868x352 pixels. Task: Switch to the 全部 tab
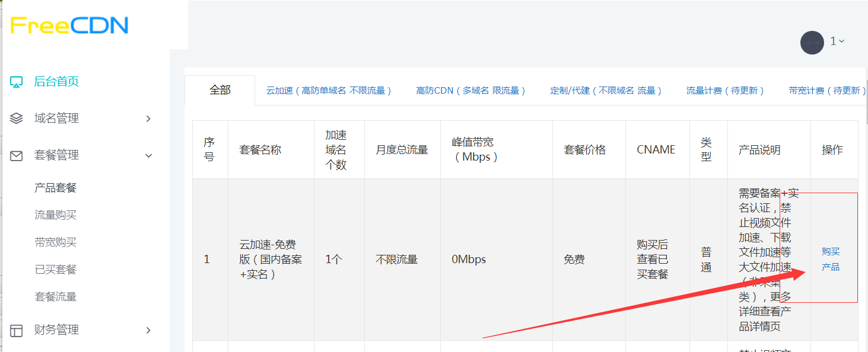point(220,90)
